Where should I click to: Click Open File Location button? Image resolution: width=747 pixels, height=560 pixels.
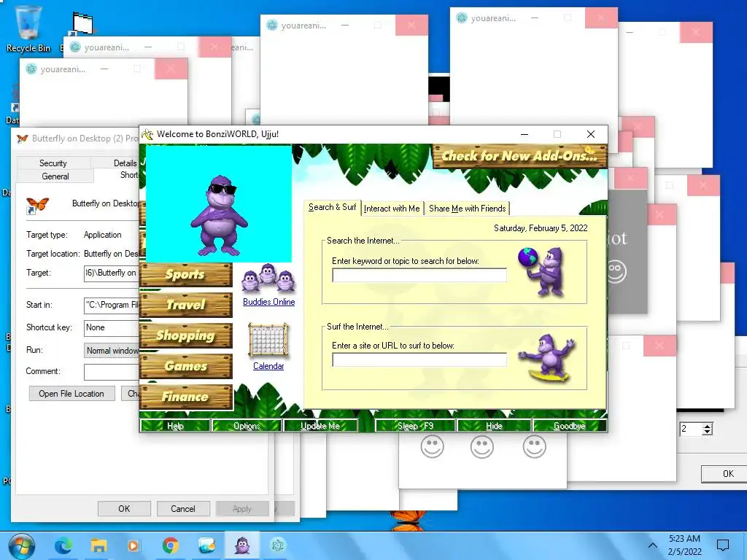point(71,393)
